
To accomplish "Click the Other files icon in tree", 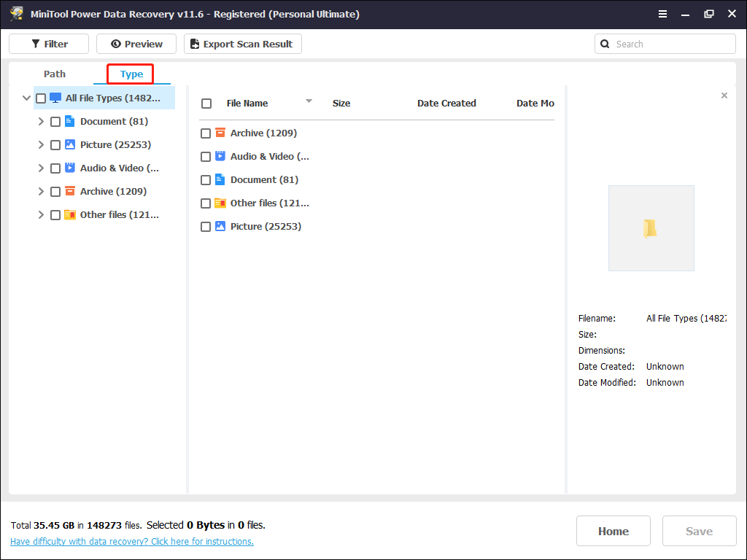I will click(x=69, y=215).
